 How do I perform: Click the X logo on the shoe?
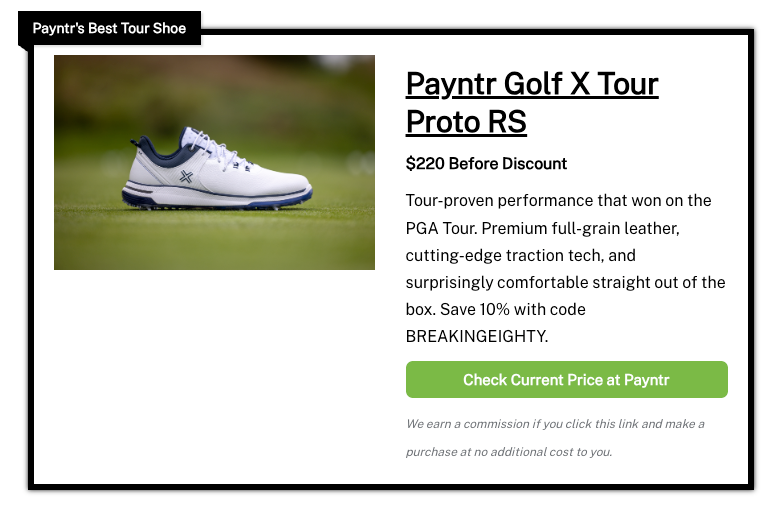point(186,177)
